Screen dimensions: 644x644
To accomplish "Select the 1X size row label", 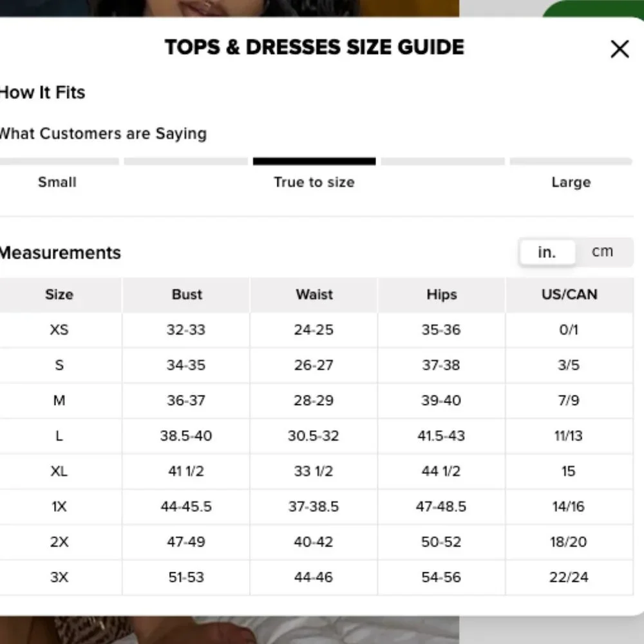I will [x=59, y=506].
